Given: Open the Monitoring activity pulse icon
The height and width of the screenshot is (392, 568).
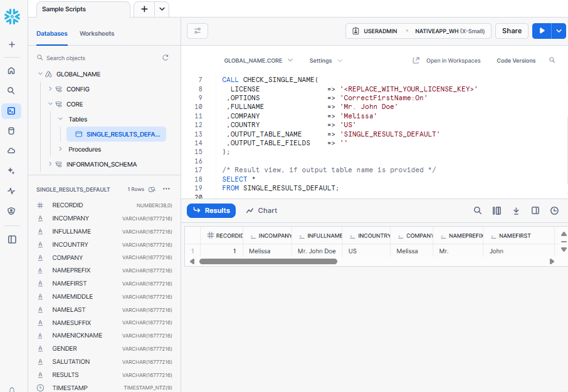Looking at the screenshot, I should pos(11,191).
